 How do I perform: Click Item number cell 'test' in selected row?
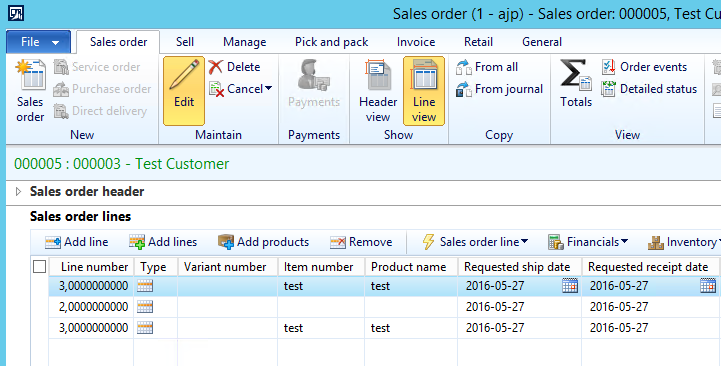pyautogui.click(x=321, y=286)
